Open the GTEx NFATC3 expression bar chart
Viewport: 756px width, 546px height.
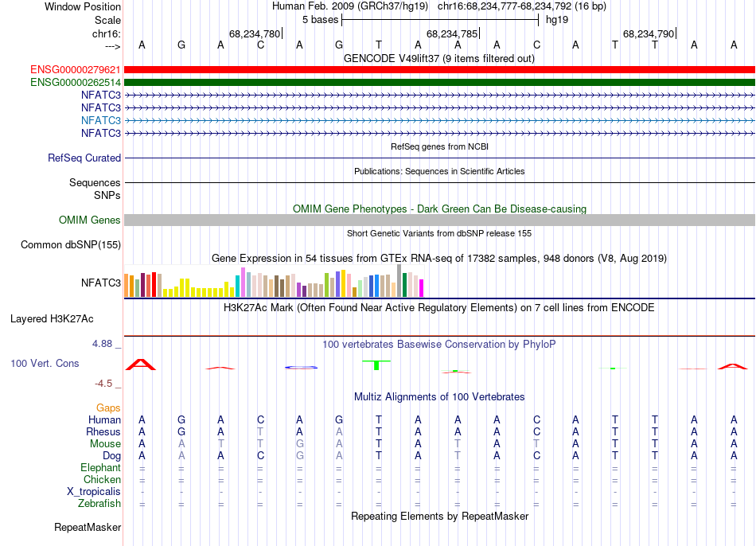click(274, 281)
